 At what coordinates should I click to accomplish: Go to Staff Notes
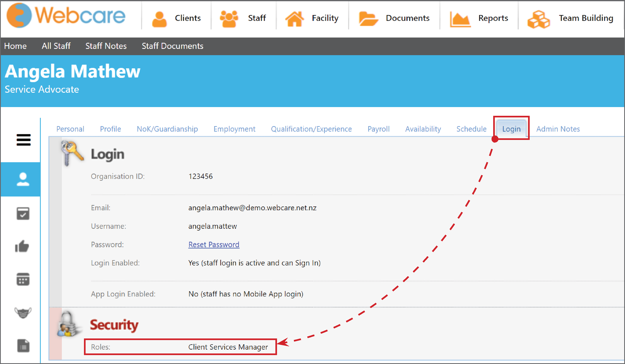tap(106, 46)
